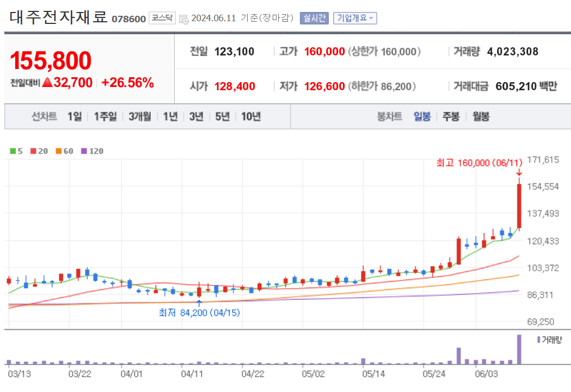Click the calendar clock icon beside the date
Screen dimensions: 571x392
click(184, 19)
